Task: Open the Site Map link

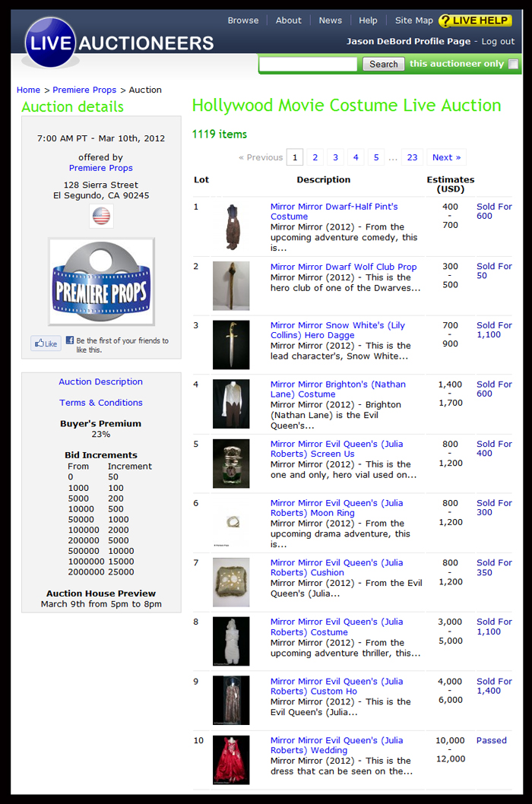Action: click(414, 21)
